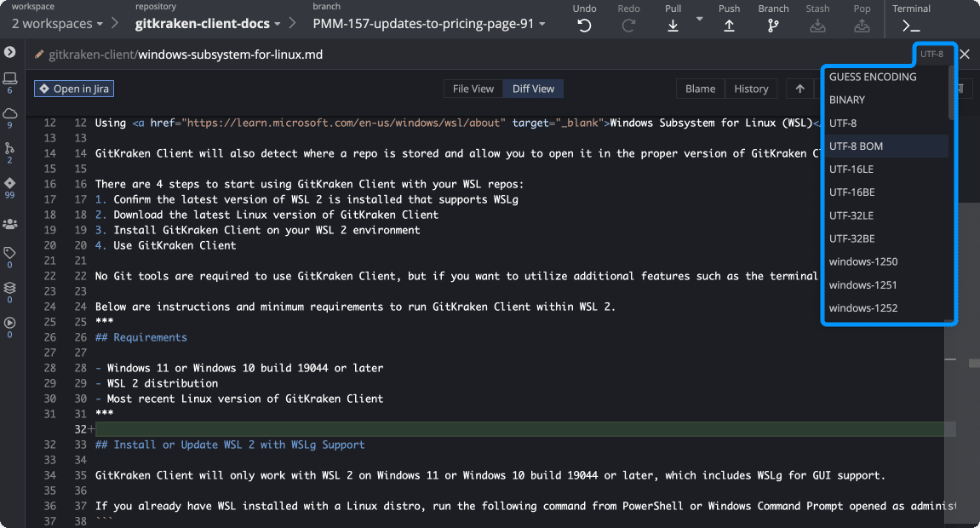Open the workspaces dropdown

(x=57, y=24)
